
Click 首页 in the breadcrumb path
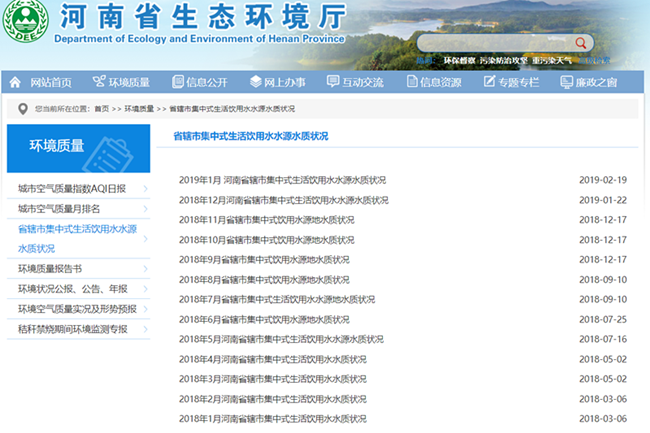coord(102,108)
